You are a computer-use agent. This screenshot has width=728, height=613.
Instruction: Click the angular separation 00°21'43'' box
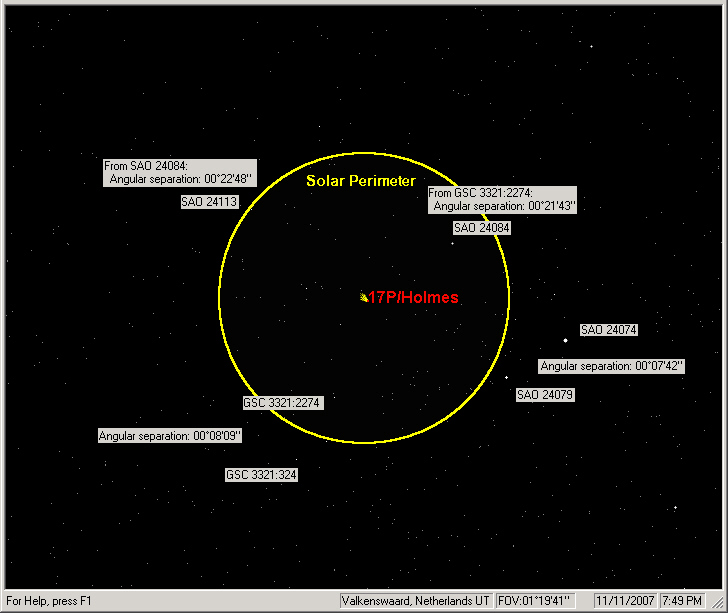pyautogui.click(x=502, y=199)
